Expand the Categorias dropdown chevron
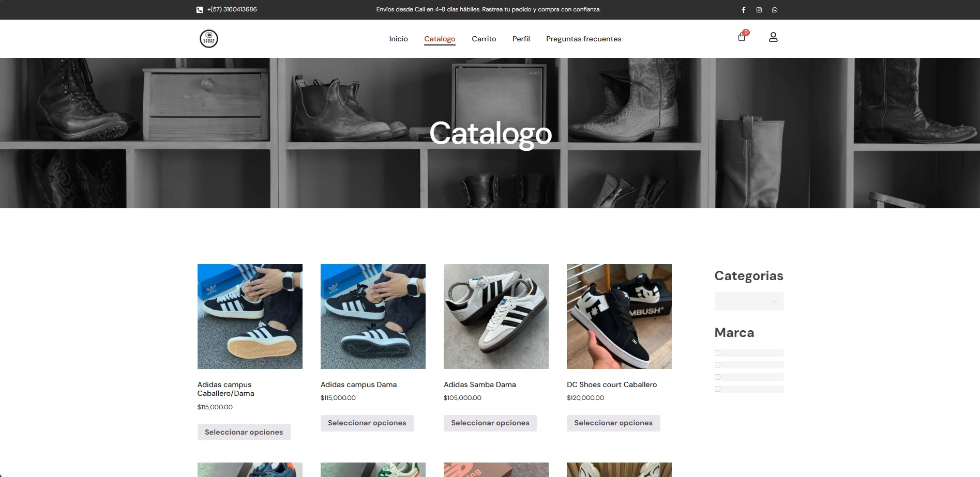 point(774,301)
